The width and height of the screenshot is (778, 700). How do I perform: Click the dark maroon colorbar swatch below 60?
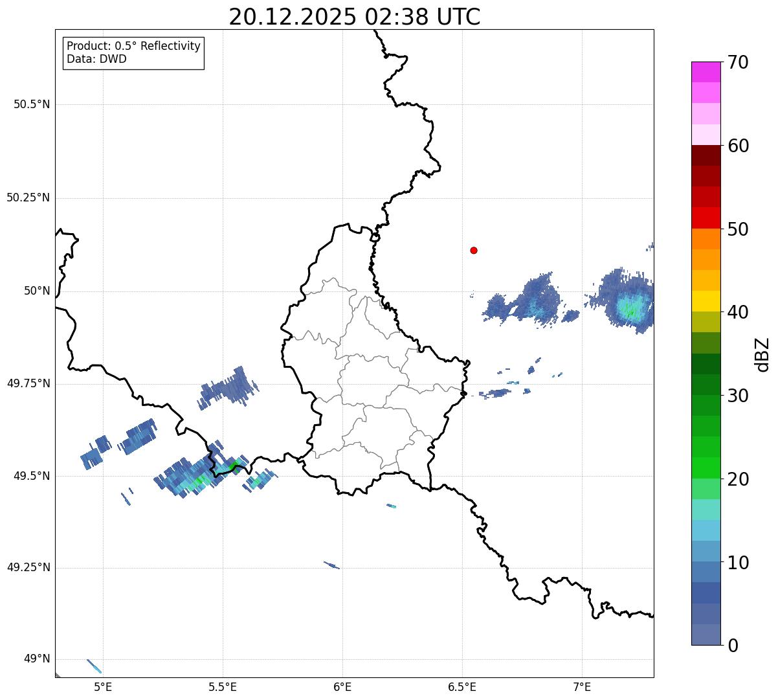tap(706, 155)
